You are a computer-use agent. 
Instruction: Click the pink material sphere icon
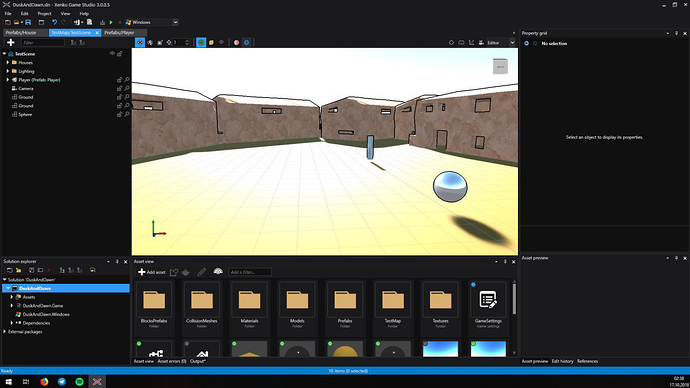[236, 42]
